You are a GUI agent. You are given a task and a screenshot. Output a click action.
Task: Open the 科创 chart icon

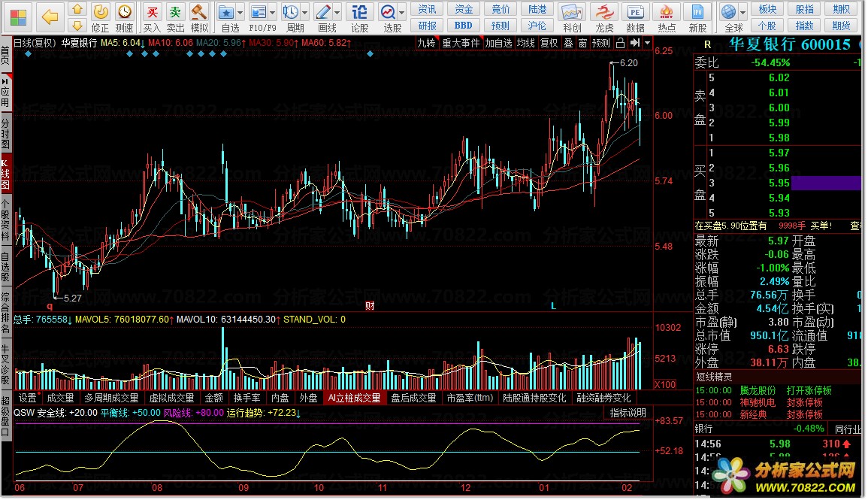(572, 11)
